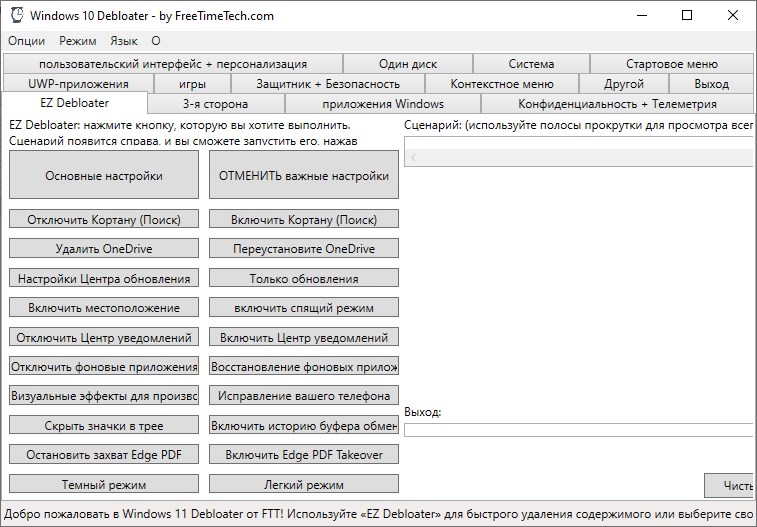This screenshot has width=757, height=527.
Task: Click the Только обновления button
Action: [x=304, y=277]
